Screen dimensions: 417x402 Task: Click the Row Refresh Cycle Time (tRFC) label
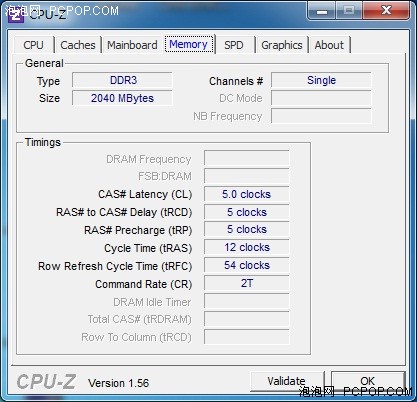click(115, 266)
